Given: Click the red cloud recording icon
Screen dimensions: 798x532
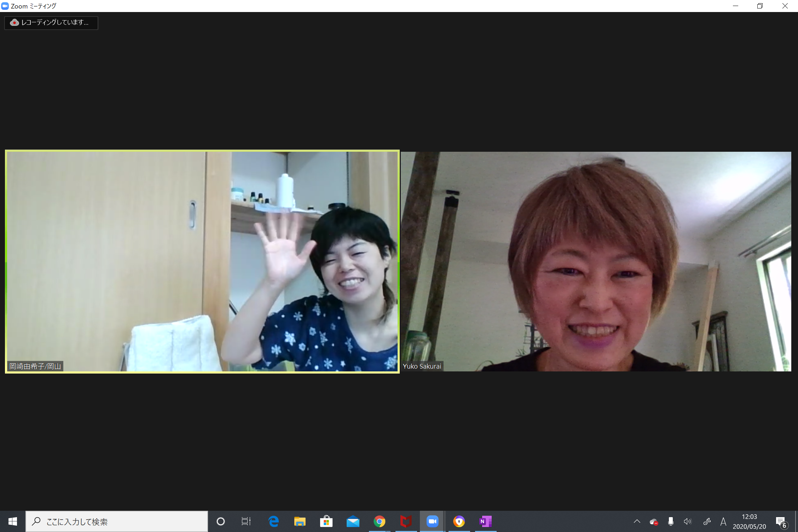Looking at the screenshot, I should (x=14, y=23).
